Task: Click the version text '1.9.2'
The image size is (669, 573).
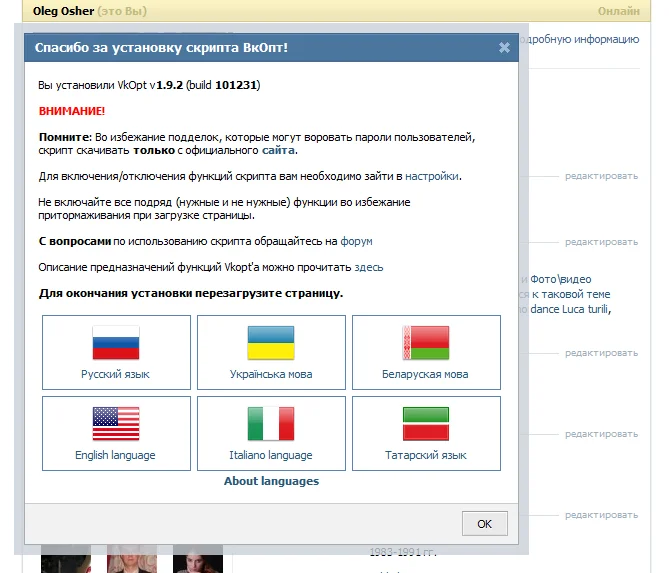Action: click(170, 85)
